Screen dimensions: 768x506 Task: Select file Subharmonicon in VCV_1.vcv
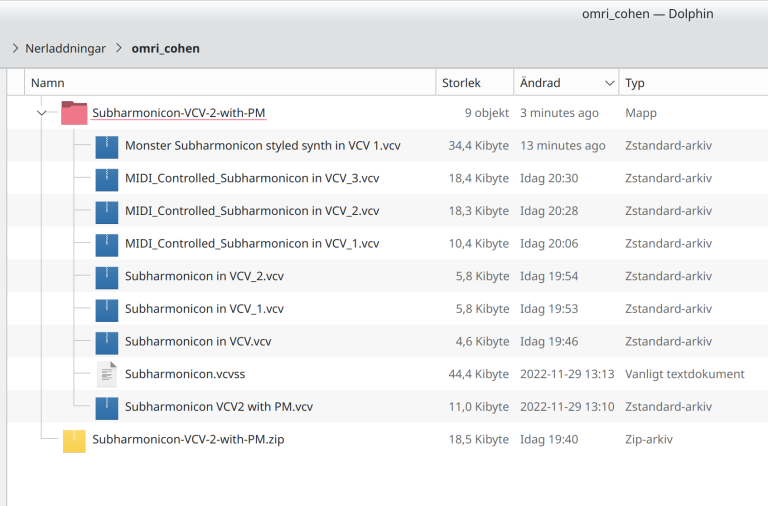tap(204, 309)
